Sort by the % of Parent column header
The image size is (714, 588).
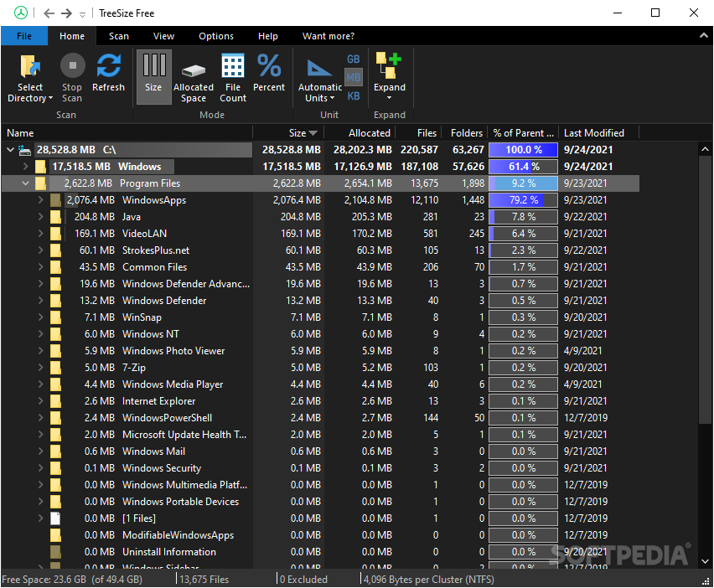pyautogui.click(x=523, y=133)
